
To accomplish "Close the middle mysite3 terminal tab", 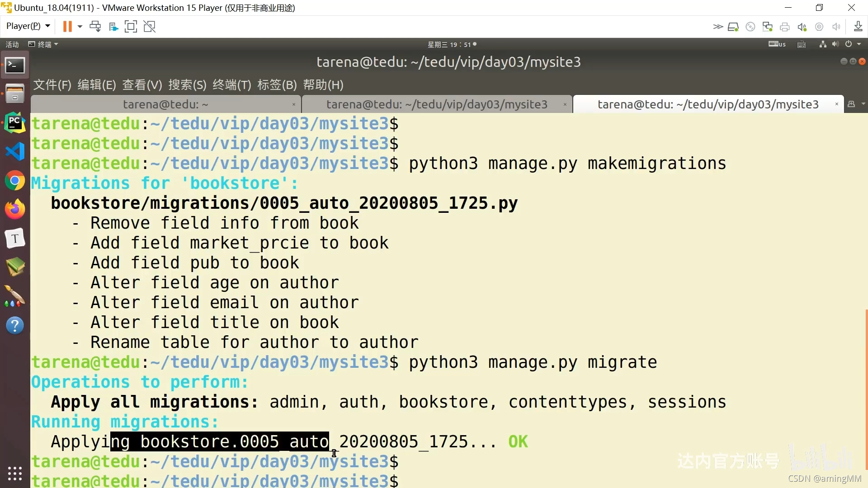I will tap(565, 104).
